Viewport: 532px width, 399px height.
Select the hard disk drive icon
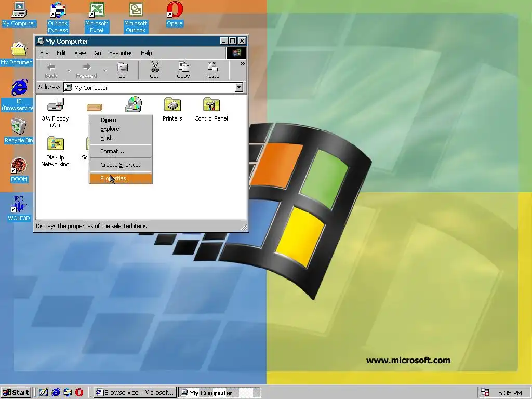[x=95, y=108]
